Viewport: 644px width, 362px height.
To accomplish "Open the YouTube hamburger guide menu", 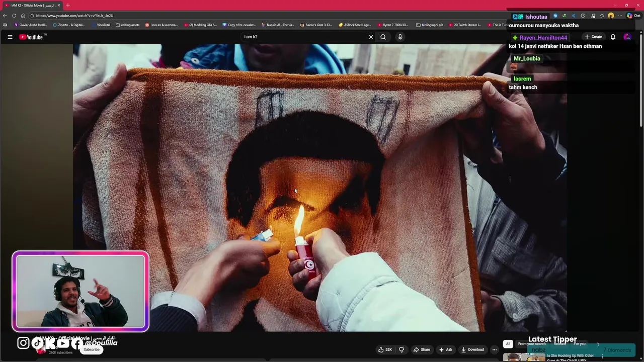I will 10,37.
